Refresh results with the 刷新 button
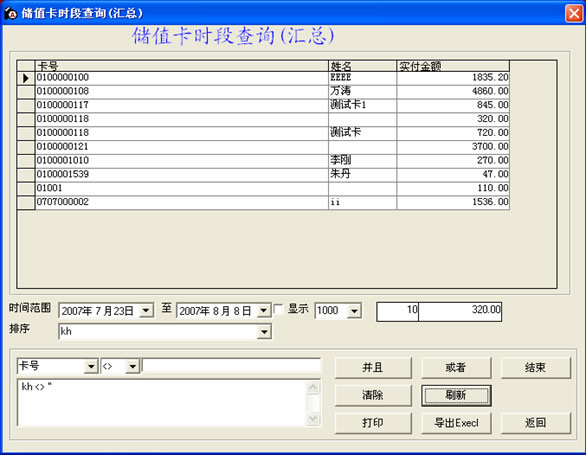 (456, 395)
